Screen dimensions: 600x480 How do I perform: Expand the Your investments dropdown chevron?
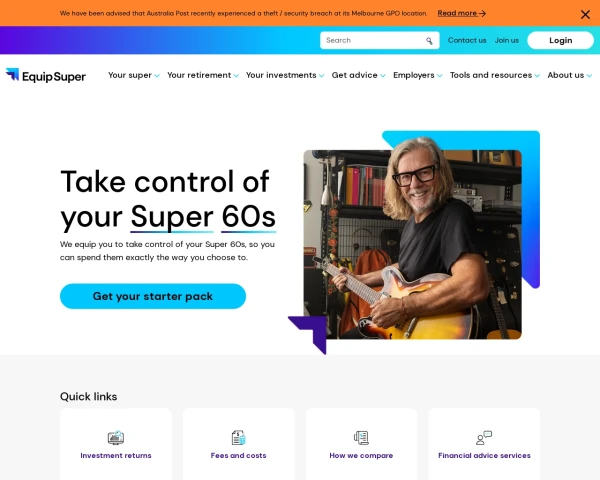pos(321,76)
